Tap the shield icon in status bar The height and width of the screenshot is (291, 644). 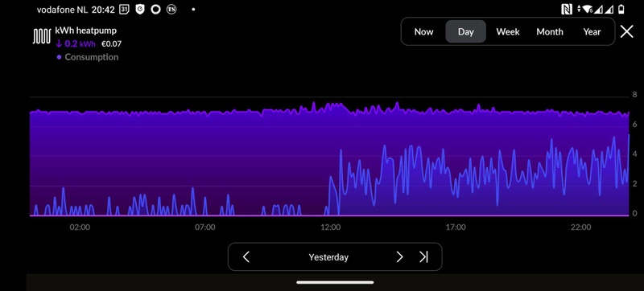coord(140,10)
